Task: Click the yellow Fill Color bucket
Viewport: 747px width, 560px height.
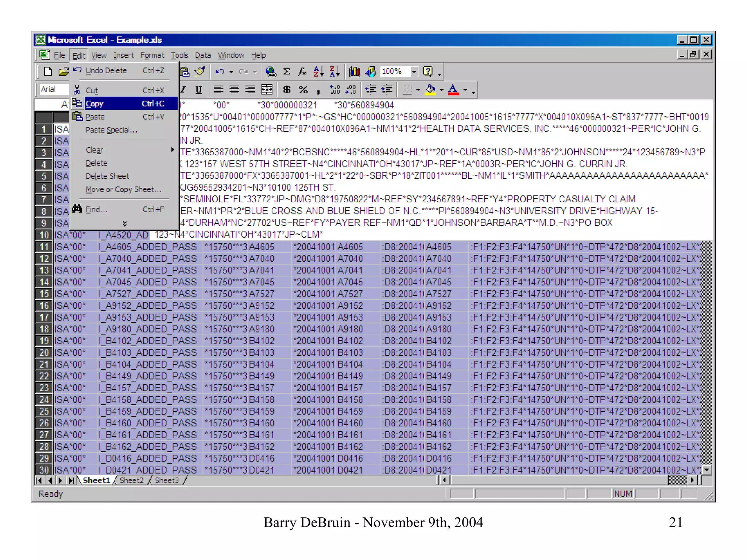Action: point(430,89)
